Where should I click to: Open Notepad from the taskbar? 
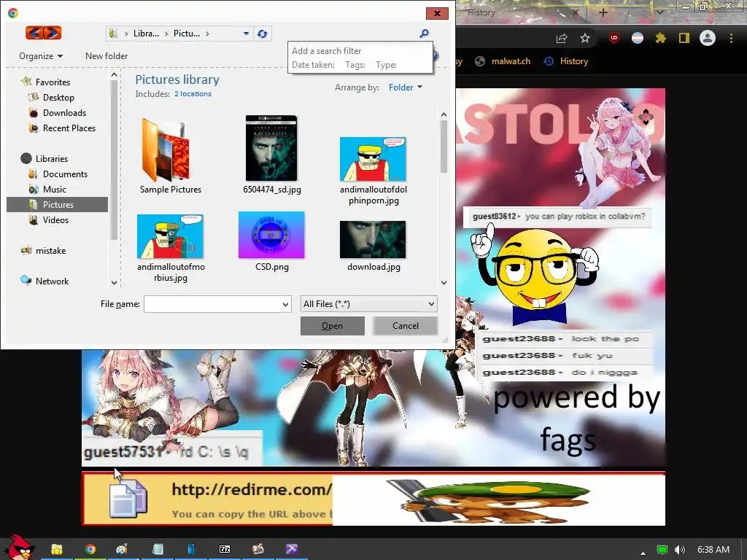point(158,549)
